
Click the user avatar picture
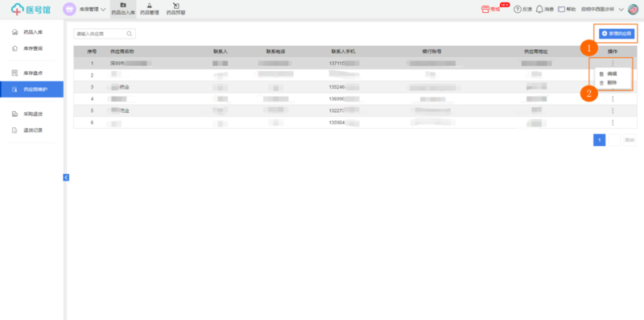pyautogui.click(x=633, y=9)
